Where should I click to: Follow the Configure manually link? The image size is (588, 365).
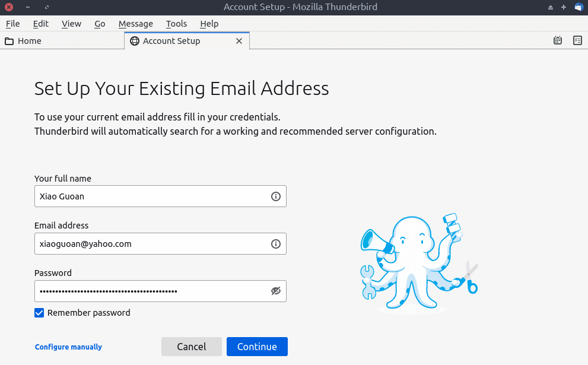[x=68, y=347]
